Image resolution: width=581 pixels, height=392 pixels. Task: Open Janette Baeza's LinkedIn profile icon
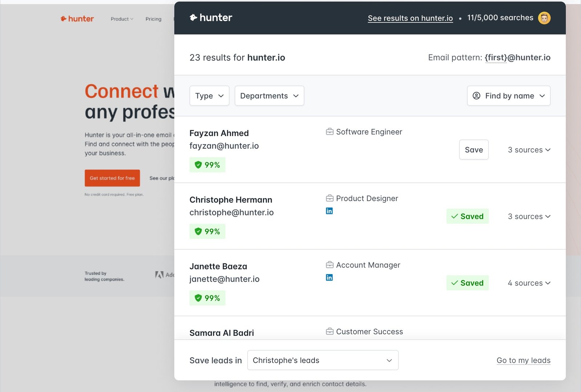[x=329, y=277]
